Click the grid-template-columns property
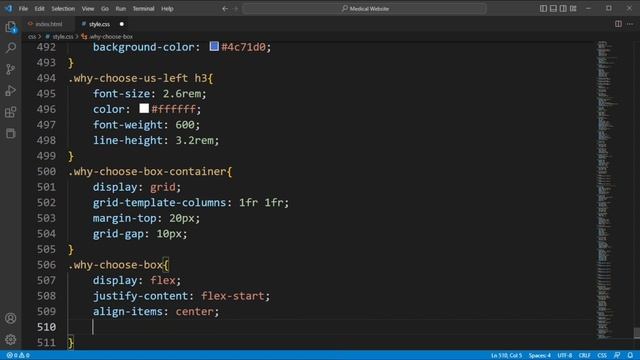This screenshot has width=640, height=360. click(159, 202)
